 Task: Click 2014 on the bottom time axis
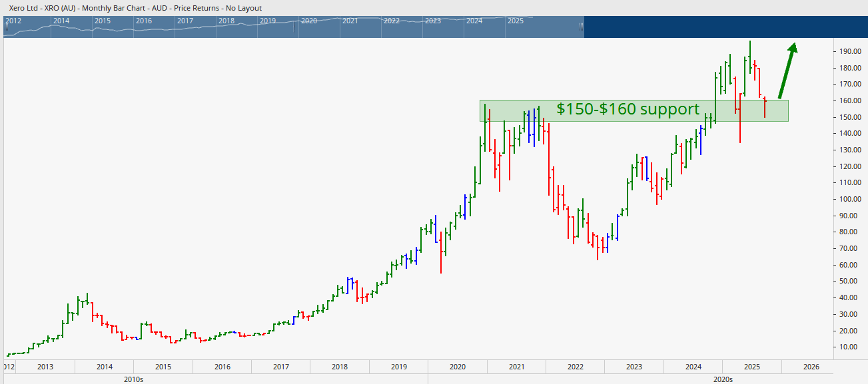(105, 367)
